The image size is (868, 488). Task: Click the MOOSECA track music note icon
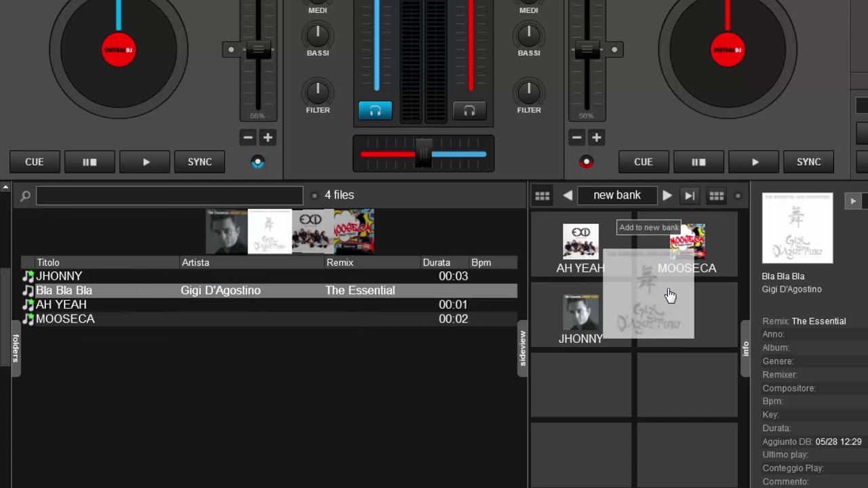click(x=28, y=319)
